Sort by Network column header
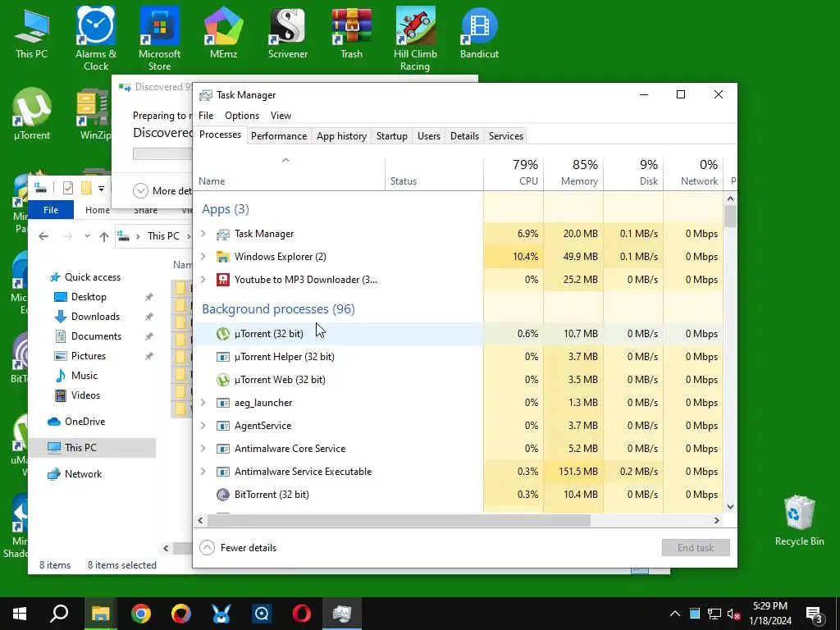Viewport: 840px width, 630px height. 694,172
